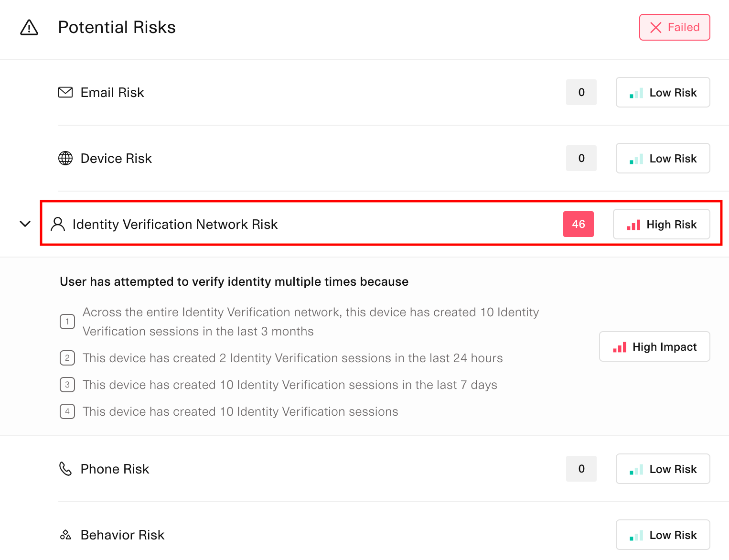Toggle Phone Risk's Low Risk status
Image resolution: width=729 pixels, height=560 pixels.
point(663,469)
